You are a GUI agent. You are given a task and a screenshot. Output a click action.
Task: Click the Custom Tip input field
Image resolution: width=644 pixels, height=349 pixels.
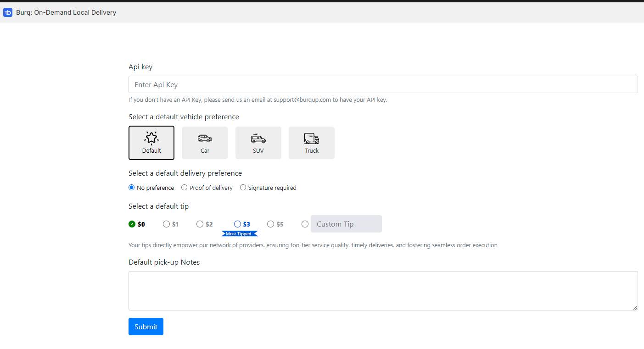[x=346, y=224]
